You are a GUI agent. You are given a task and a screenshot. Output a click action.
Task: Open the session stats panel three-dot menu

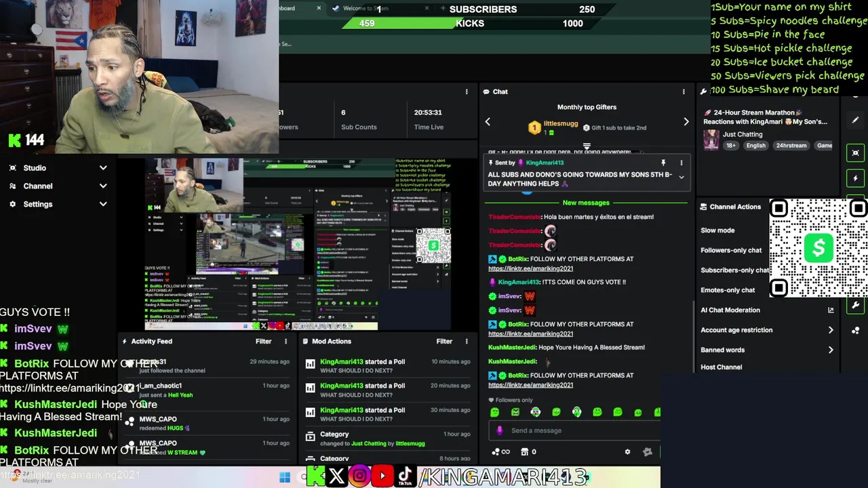tap(467, 91)
